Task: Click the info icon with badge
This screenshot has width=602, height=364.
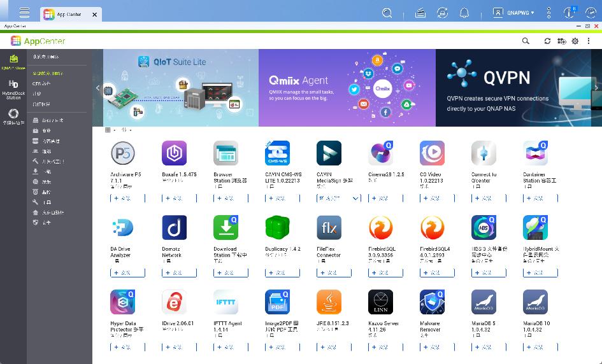Action: [x=569, y=13]
